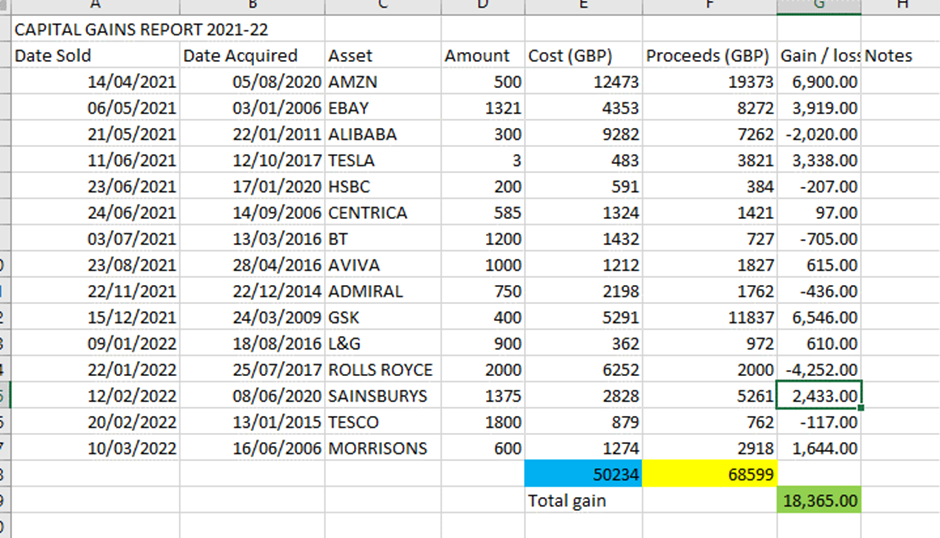
Task: Click amount 1321 for EBAY
Action: coord(483,108)
